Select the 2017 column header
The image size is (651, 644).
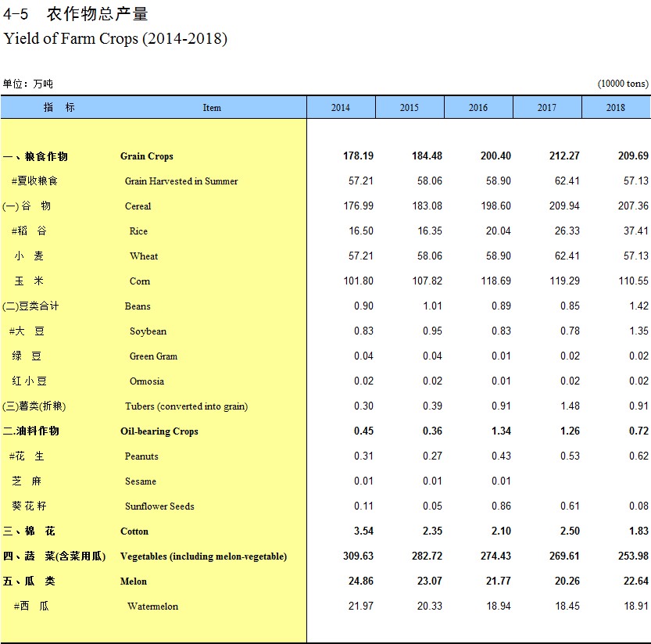pyautogui.click(x=547, y=108)
